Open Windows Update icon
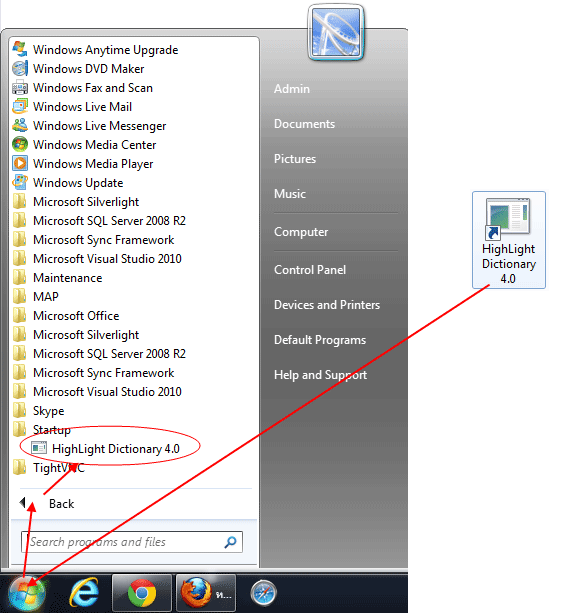The width and height of the screenshot is (570, 613). (20, 183)
